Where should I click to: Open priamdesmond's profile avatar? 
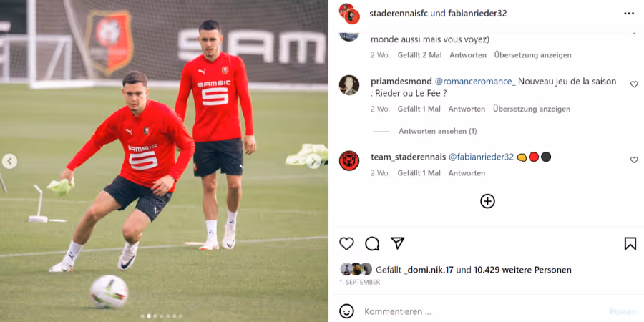tap(349, 85)
